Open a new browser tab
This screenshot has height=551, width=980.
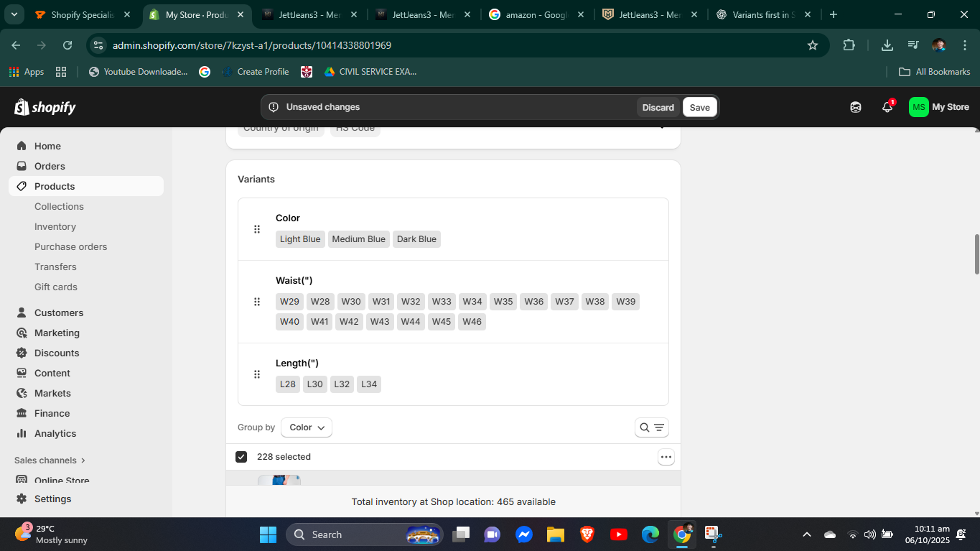tap(833, 14)
